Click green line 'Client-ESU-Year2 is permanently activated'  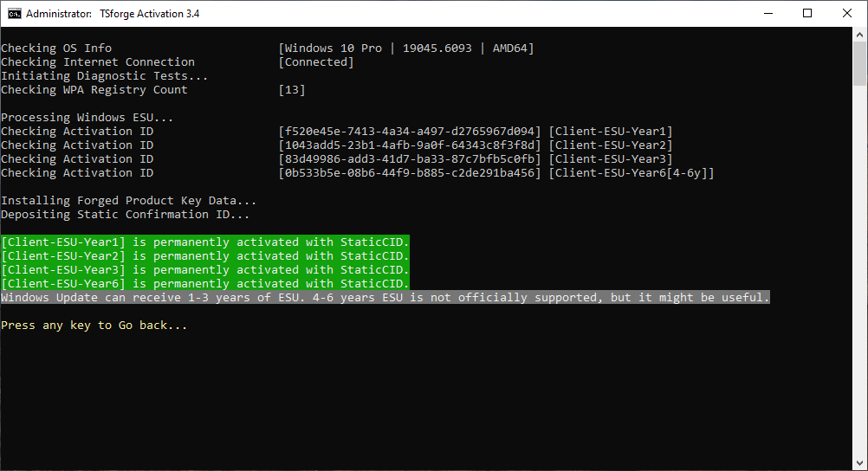click(204, 255)
